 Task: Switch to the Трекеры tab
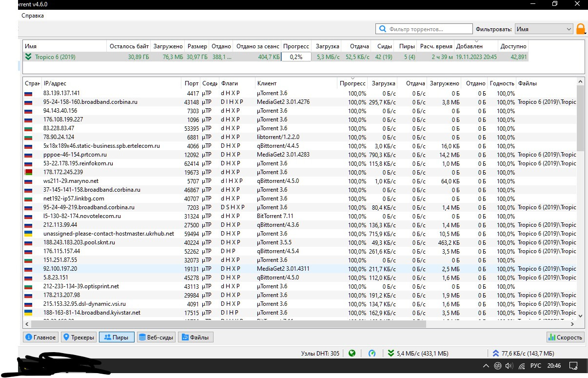click(x=78, y=337)
